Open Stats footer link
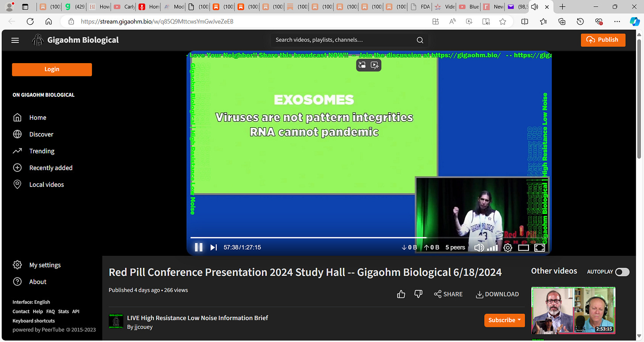The height and width of the screenshot is (342, 644). tap(64, 312)
